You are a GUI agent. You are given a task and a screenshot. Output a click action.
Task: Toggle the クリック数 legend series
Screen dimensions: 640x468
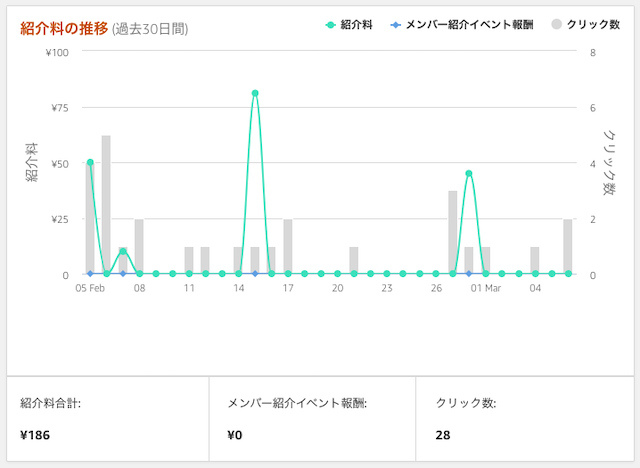tap(586, 24)
